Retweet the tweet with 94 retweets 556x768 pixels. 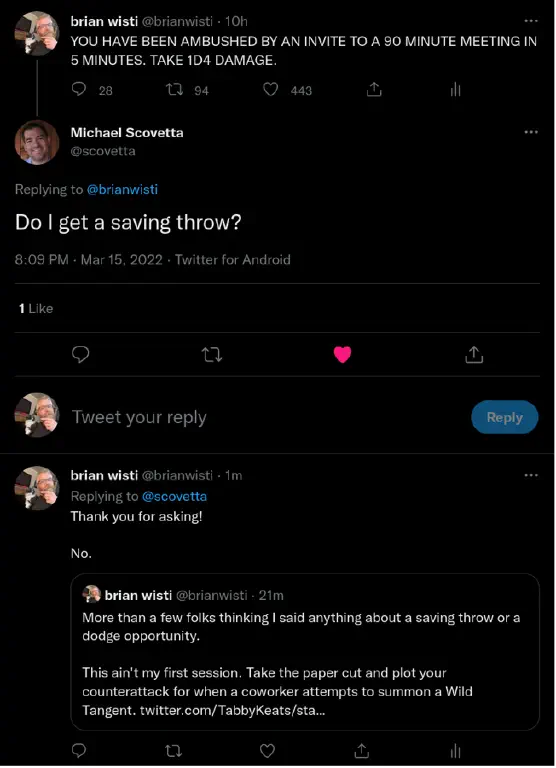[x=174, y=90]
